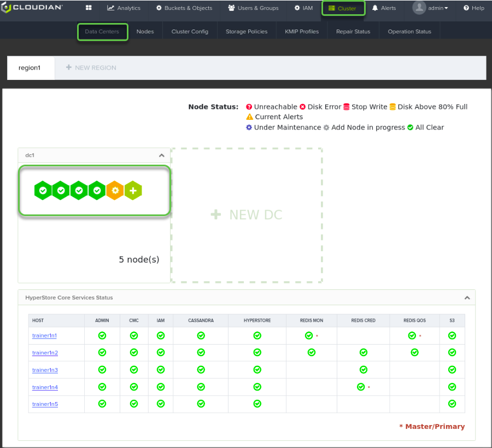
Task: Collapse HyperStore Core Services Status section
Action: point(467,298)
